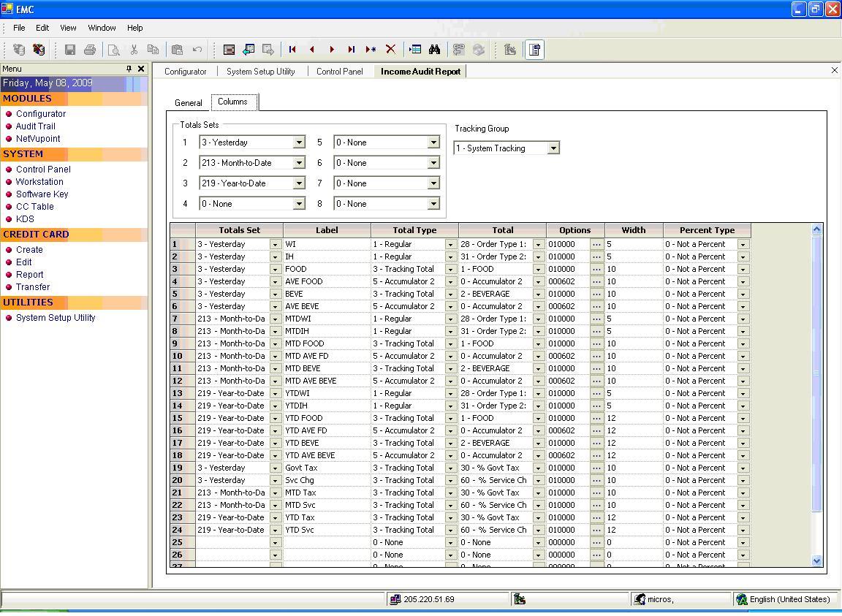This screenshot has height=616, width=842.
Task: Click the Undo icon
Action: pos(196,49)
